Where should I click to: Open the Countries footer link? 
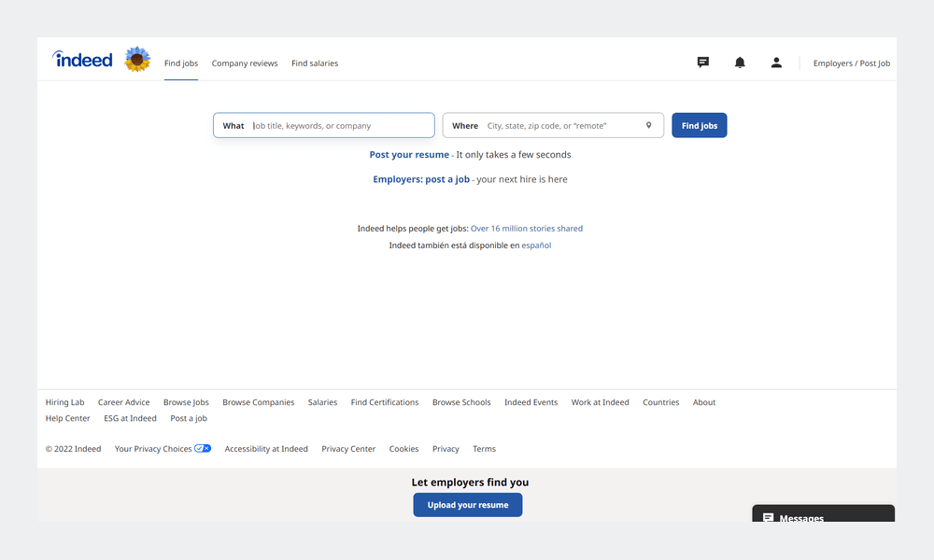pos(660,402)
